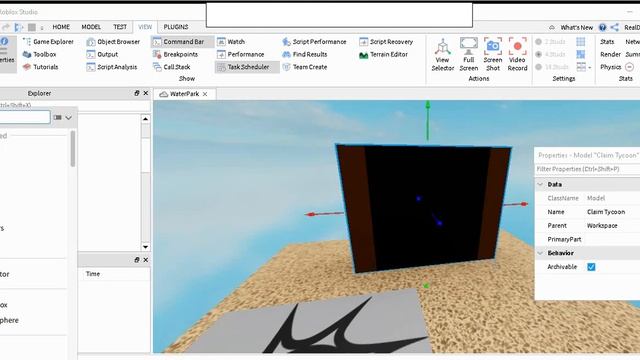Click scroll down arrow in Explorer list
Image resolution: width=640 pixels, height=360 pixels.
click(x=146, y=247)
